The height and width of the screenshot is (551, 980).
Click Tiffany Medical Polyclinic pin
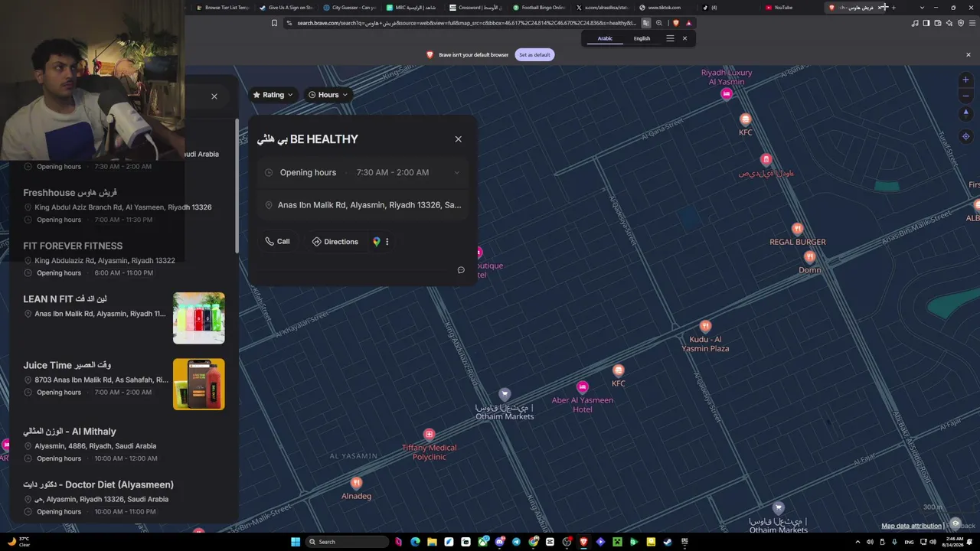pyautogui.click(x=429, y=435)
